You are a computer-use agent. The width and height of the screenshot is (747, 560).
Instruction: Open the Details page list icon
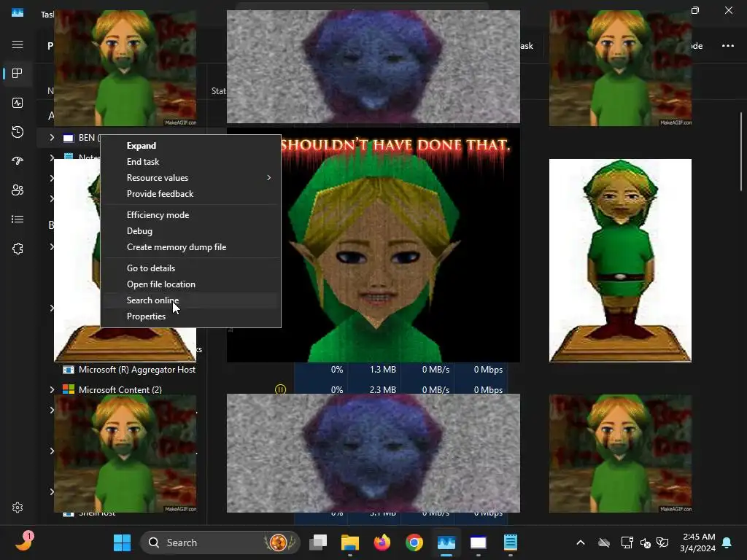pyautogui.click(x=18, y=219)
